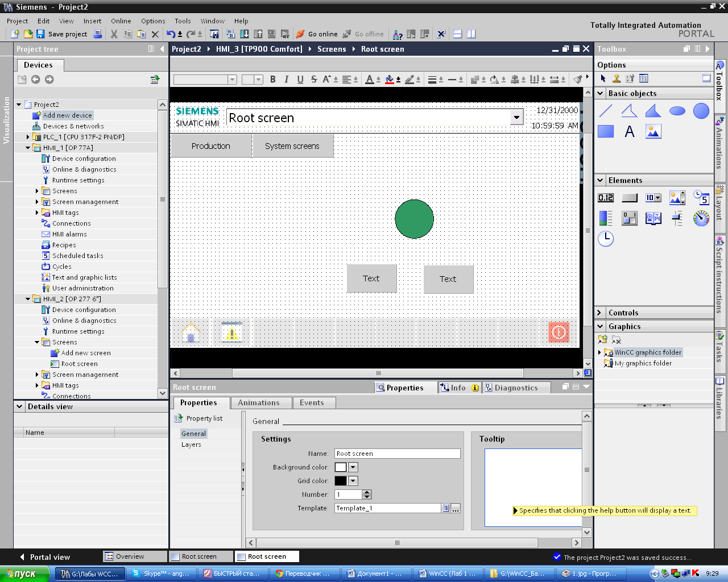Click the Production button on screen

(x=211, y=146)
